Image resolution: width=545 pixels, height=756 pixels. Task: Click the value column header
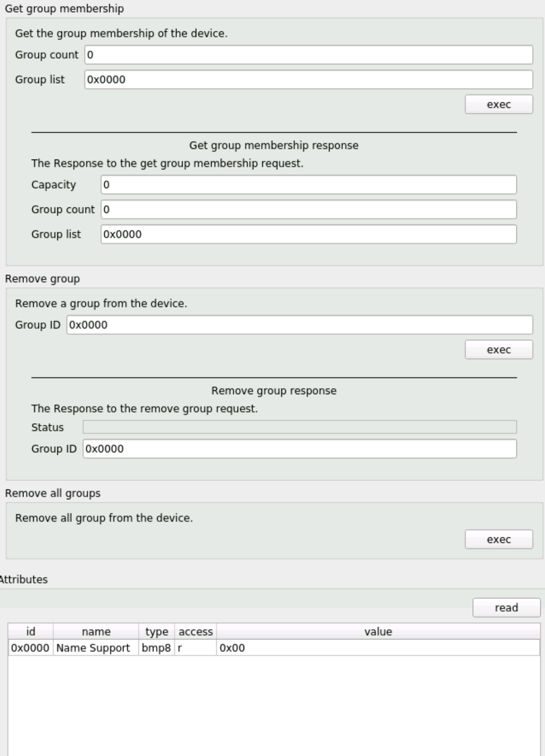[379, 632]
